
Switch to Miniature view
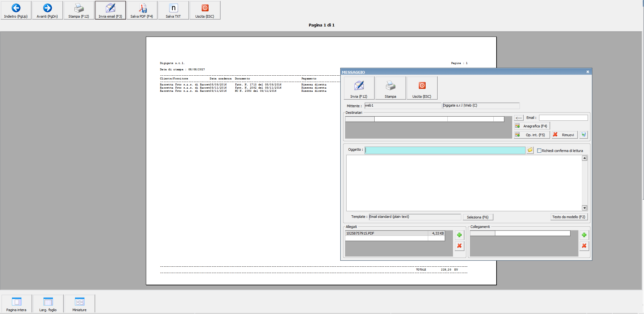pyautogui.click(x=79, y=304)
